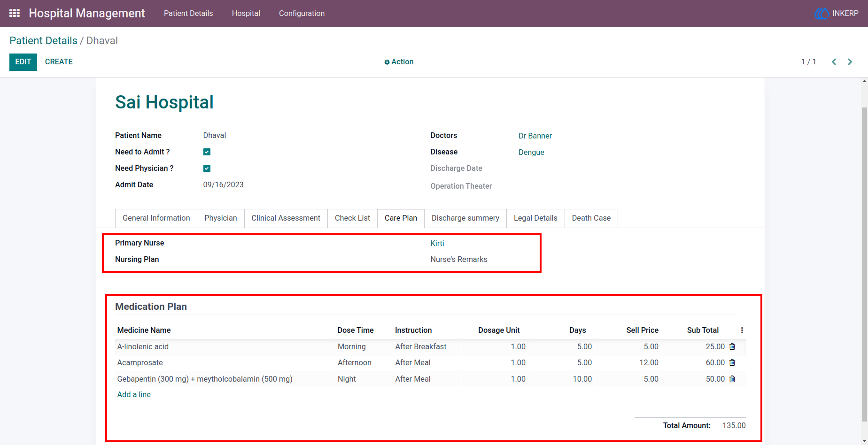Toggle the Need to Admit checkbox
The width and height of the screenshot is (868, 445).
(x=207, y=152)
